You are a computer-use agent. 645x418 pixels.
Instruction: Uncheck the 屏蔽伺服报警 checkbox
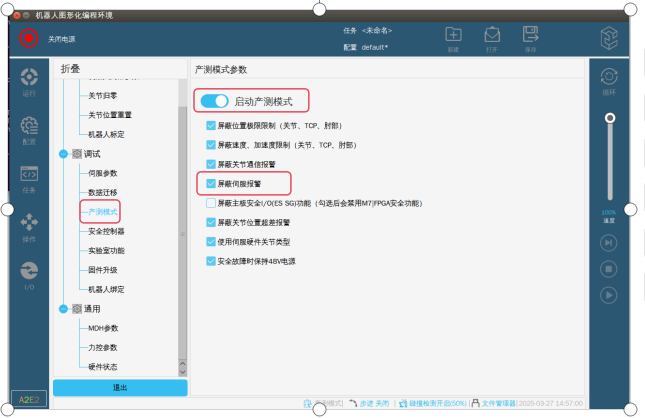[x=210, y=183]
